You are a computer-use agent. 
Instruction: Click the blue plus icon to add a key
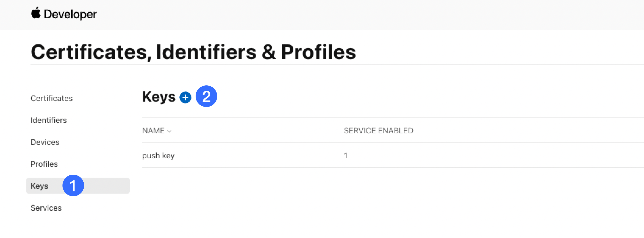185,97
